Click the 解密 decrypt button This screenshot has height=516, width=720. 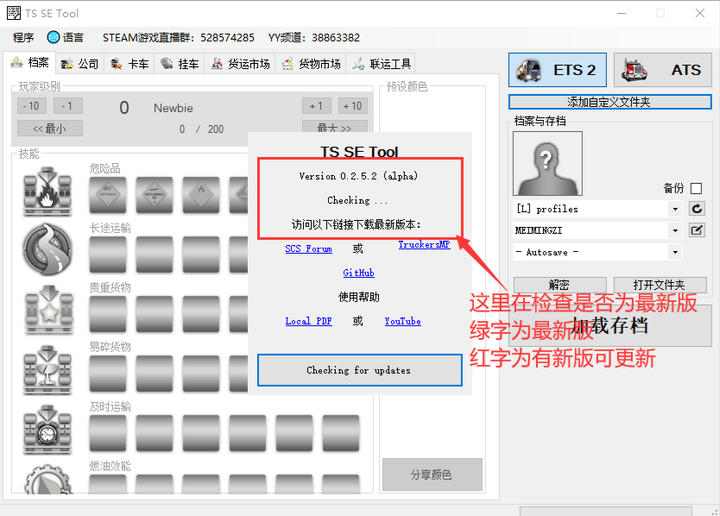coord(560,285)
